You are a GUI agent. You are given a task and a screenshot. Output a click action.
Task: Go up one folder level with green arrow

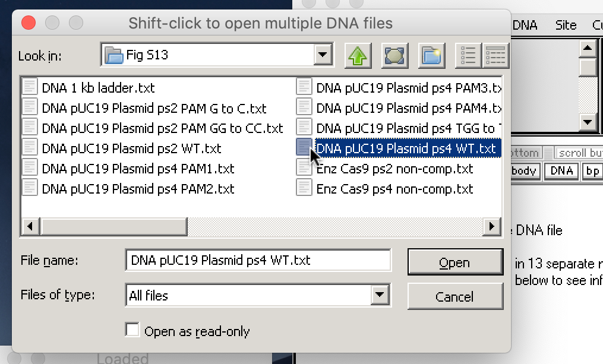(358, 56)
